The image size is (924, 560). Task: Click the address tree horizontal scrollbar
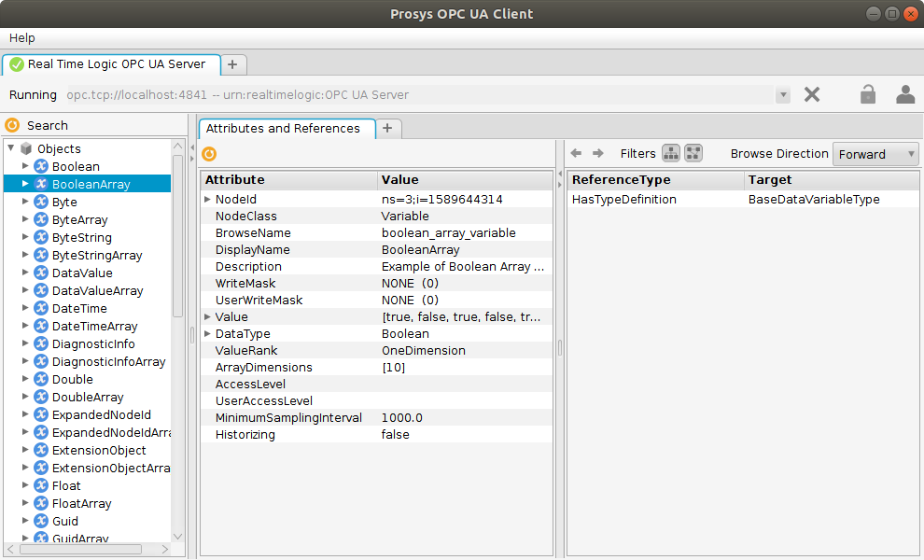click(x=80, y=550)
